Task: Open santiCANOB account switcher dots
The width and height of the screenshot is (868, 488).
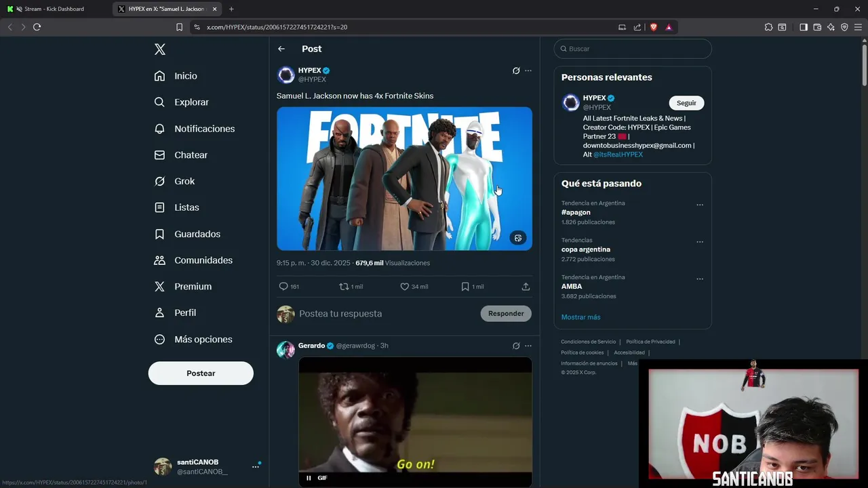Action: point(256,466)
